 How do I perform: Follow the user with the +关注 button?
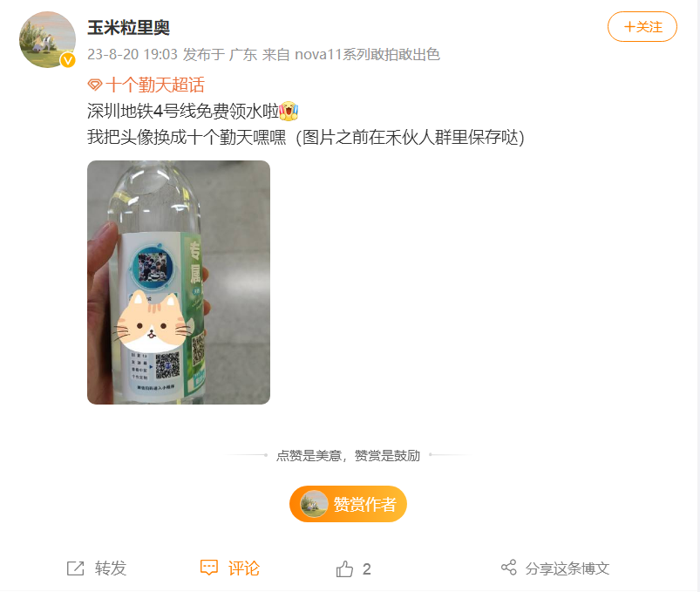(642, 27)
